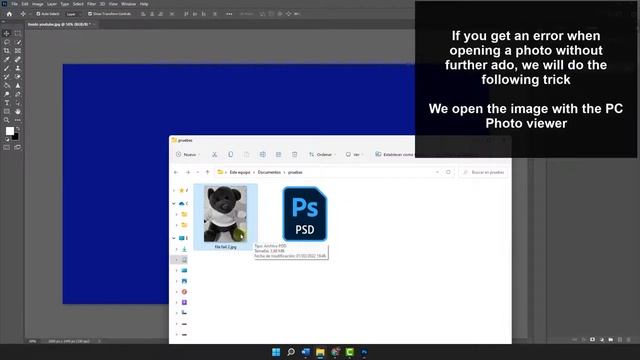Open File Explorer from the taskbar
640x360 pixels.
point(320,352)
